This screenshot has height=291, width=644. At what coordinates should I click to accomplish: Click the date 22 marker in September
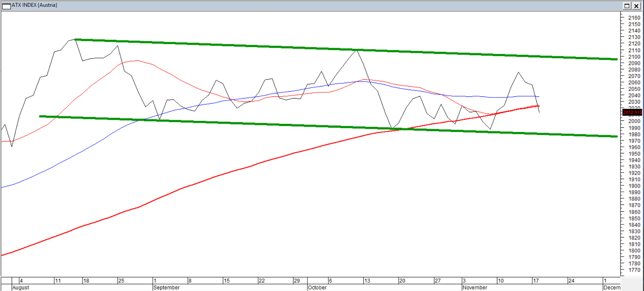pos(262,281)
